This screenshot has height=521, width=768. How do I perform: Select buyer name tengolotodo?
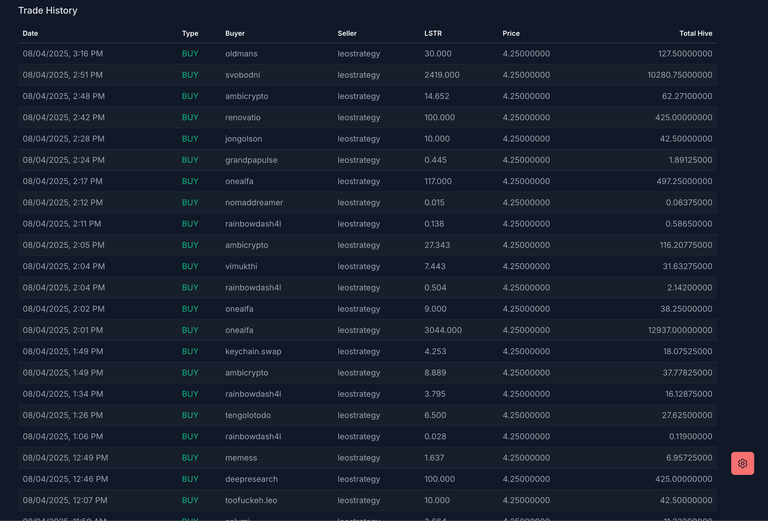coord(248,415)
